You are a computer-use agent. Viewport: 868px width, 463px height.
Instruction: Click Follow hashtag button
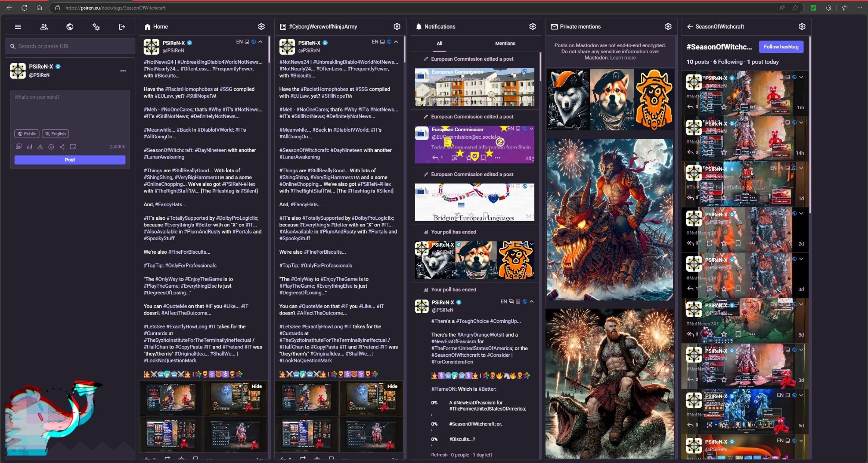click(x=781, y=47)
